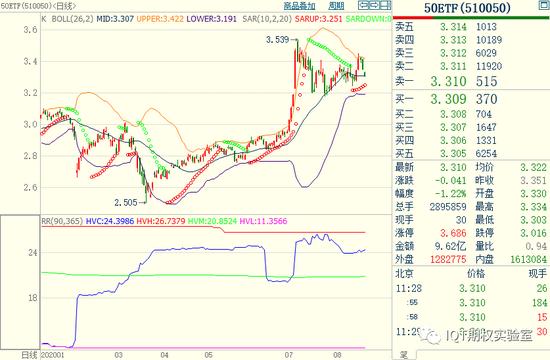Click the HVM:20.8524 value label

tap(212, 221)
